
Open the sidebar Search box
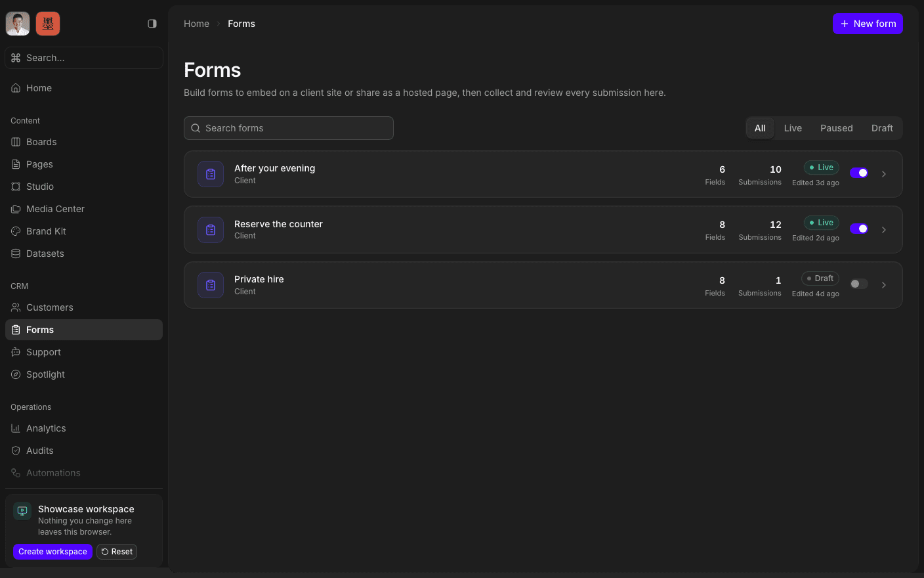84,58
